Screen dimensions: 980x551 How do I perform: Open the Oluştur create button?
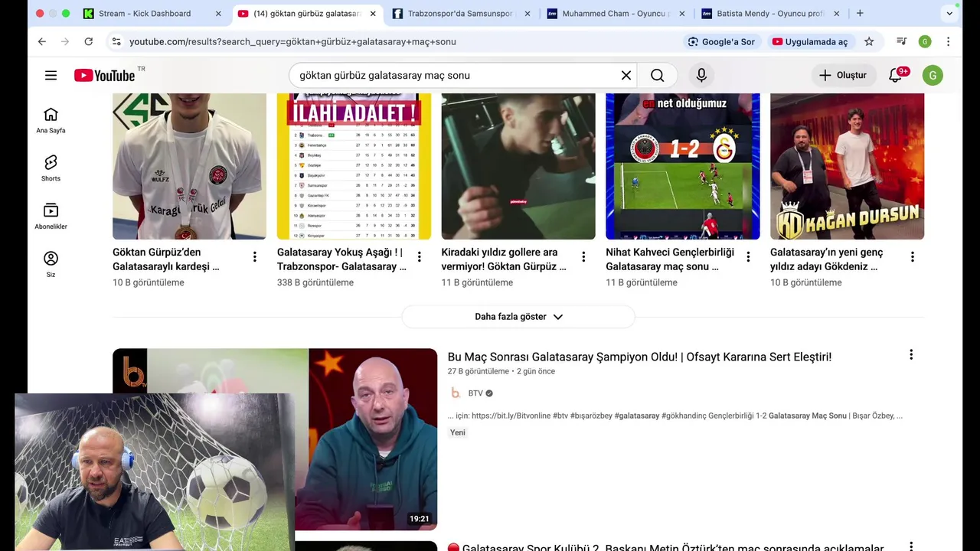(x=843, y=75)
